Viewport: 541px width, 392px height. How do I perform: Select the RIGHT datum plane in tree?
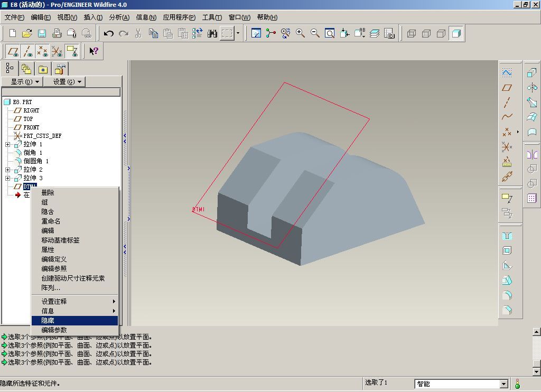pos(31,110)
